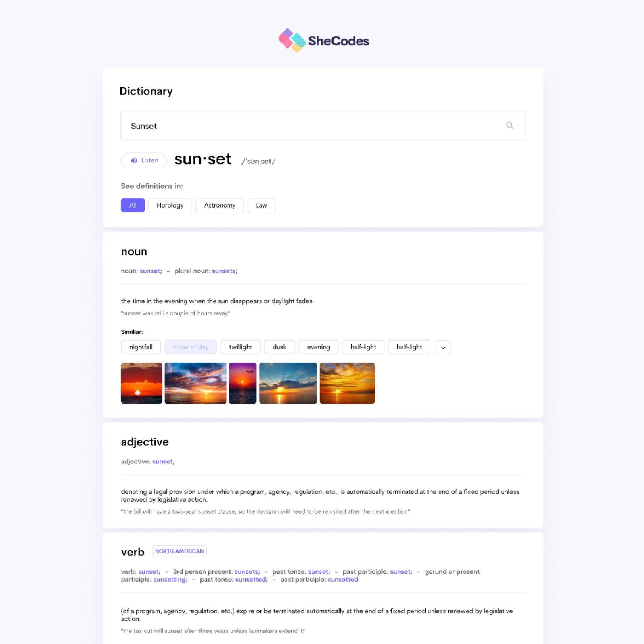The width and height of the screenshot is (644, 644).
Task: Select the 'close of day' synonym tag
Action: [x=191, y=347]
